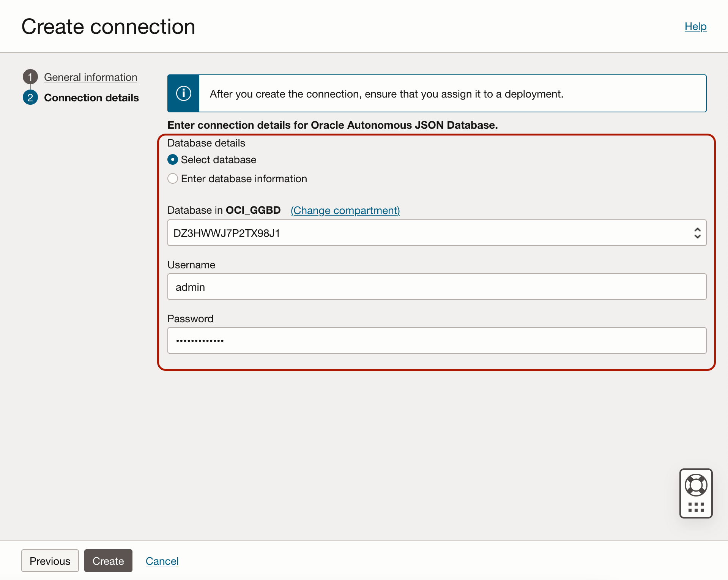Click the info icon in the banner

184,93
